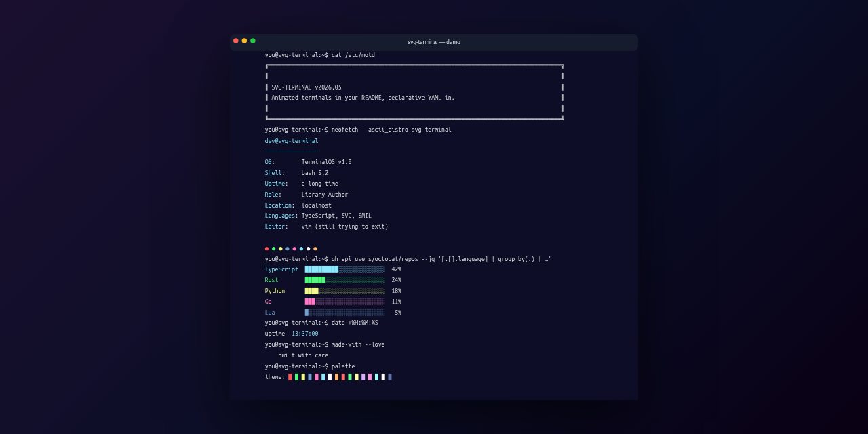Screen dimensions: 868x434
Task: Click 'Animated terminals in your README' line
Action: [328, 98]
